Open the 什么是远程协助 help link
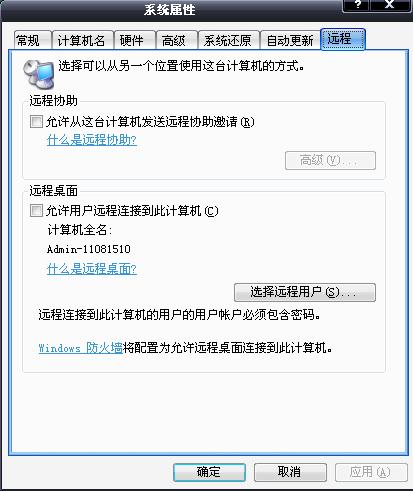The height and width of the screenshot is (491, 413). coord(92,140)
